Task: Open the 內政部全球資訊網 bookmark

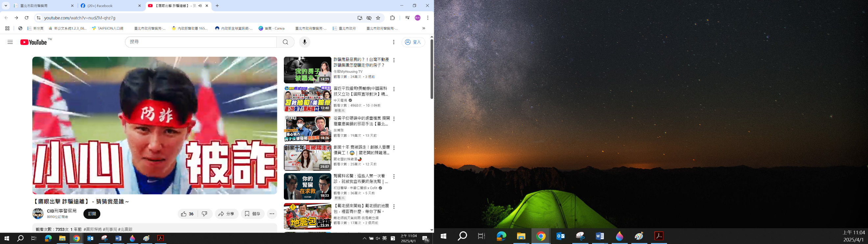Action: click(234, 29)
